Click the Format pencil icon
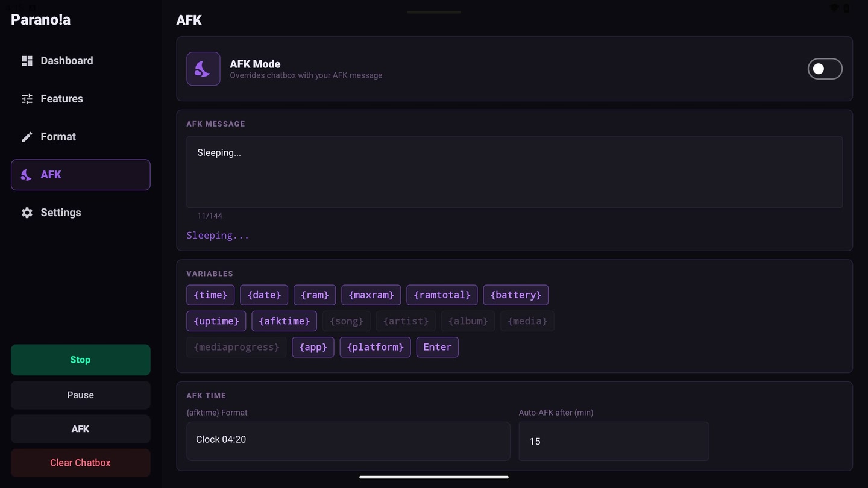 (x=27, y=137)
